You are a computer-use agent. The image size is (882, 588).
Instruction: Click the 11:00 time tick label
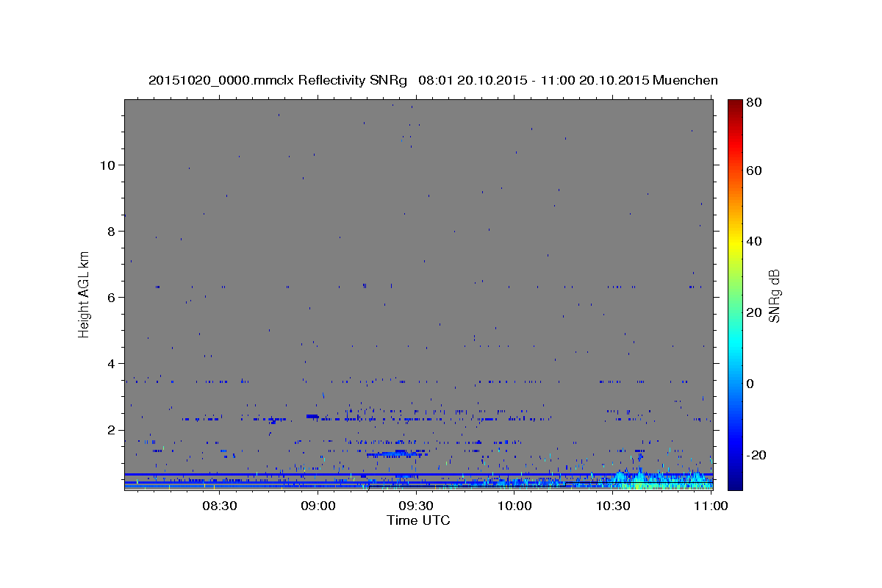[711, 506]
